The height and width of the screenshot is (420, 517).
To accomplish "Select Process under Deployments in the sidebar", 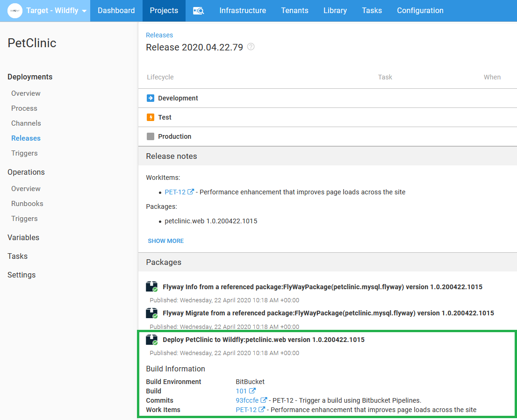I will (x=24, y=108).
